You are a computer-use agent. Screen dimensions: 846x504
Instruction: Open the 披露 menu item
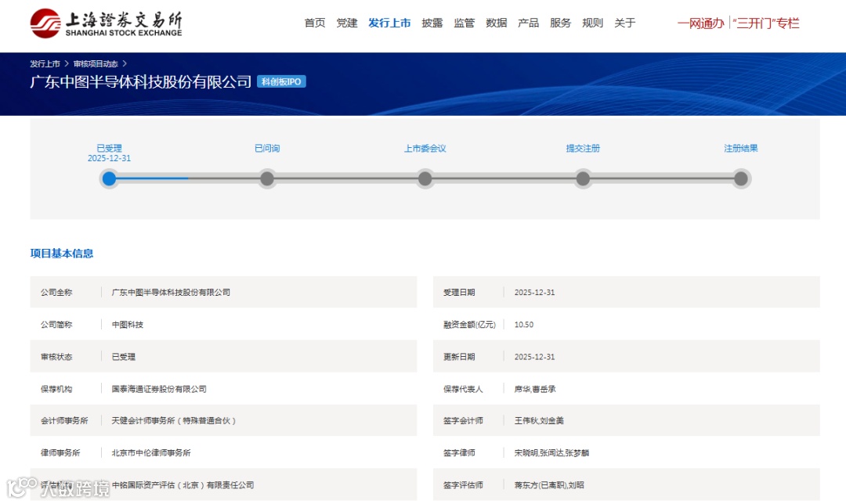tap(432, 23)
